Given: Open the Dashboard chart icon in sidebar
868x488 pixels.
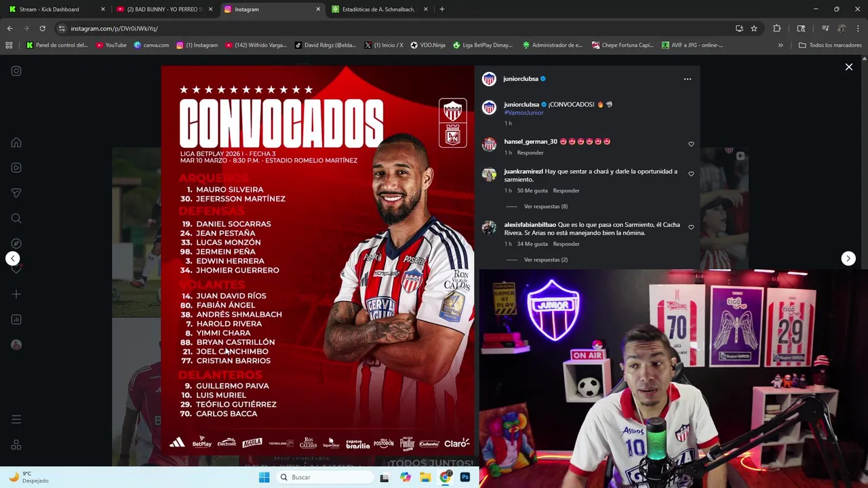Looking at the screenshot, I should click(x=16, y=319).
